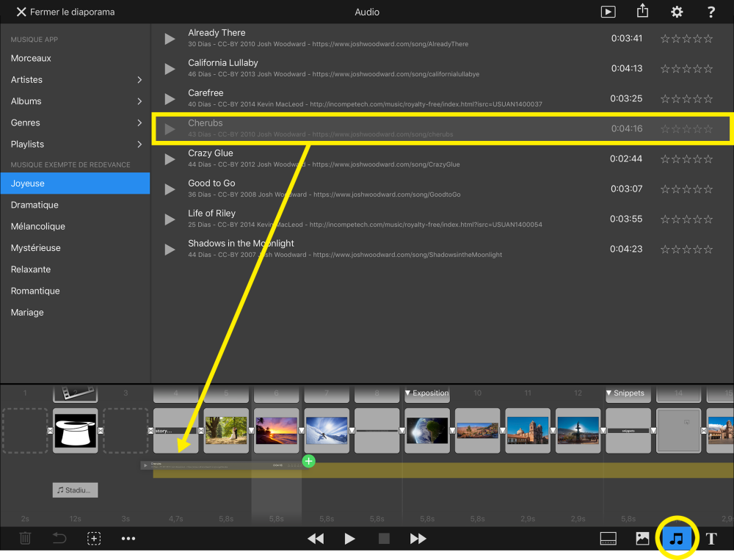Click the share export icon
Screen dimensions: 734x560
click(x=643, y=12)
